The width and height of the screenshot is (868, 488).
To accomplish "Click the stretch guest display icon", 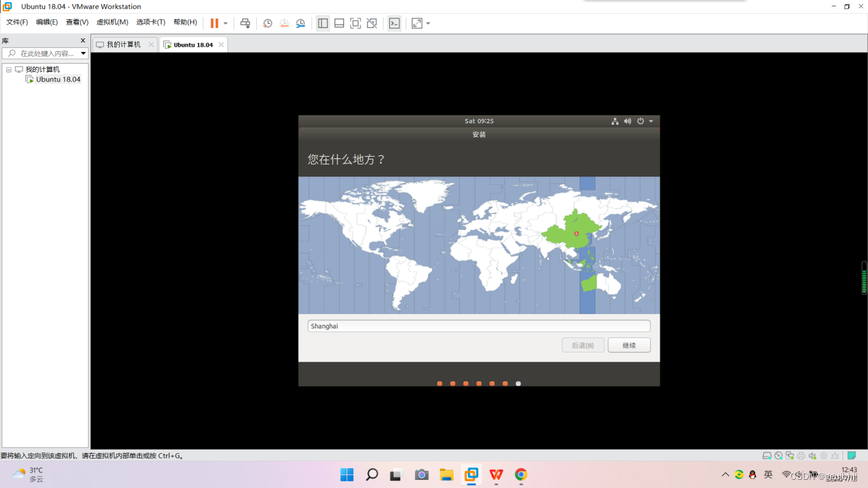I will coord(417,23).
